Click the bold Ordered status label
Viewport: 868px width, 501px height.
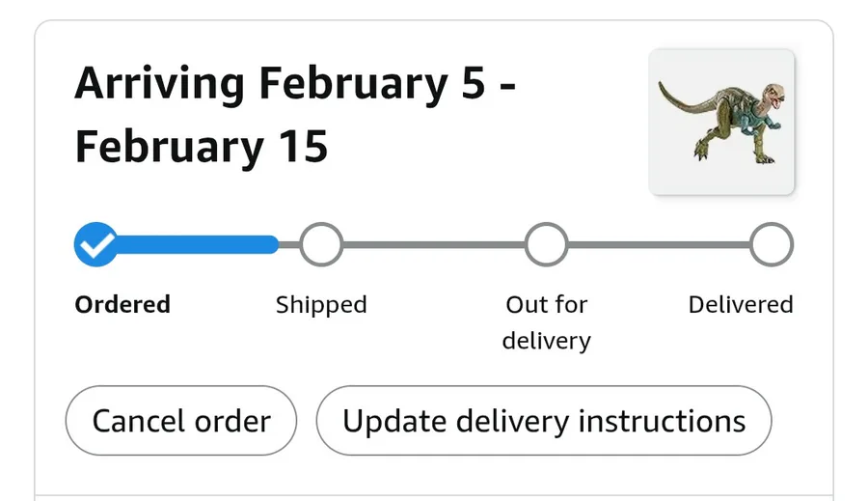point(122,305)
